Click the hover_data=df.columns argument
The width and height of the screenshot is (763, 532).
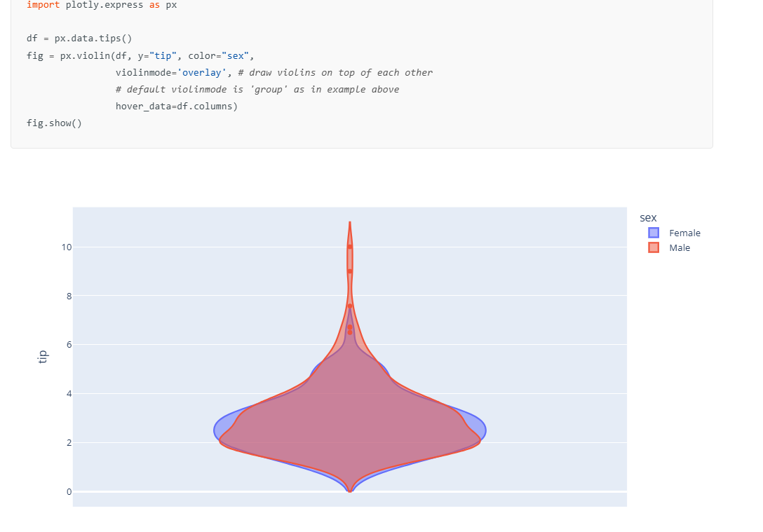click(x=177, y=106)
